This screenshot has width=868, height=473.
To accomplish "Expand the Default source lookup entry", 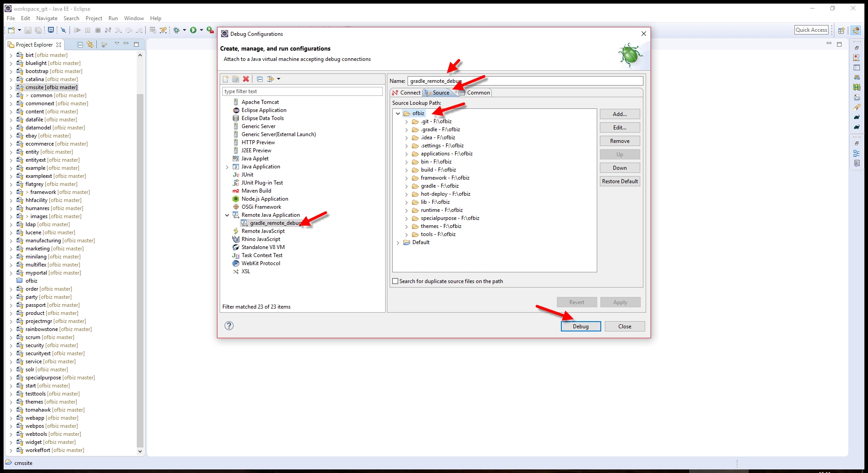I will (x=398, y=242).
